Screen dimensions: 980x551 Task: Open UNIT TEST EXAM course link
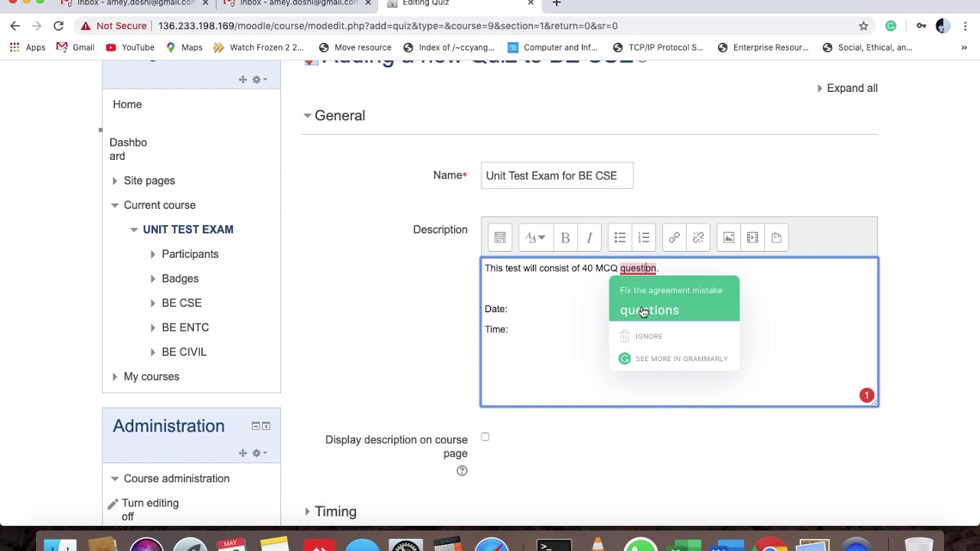188,230
